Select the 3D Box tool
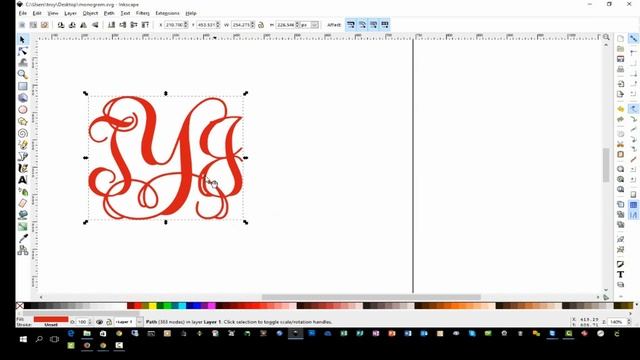This screenshot has height=360, width=640. tap(22, 98)
